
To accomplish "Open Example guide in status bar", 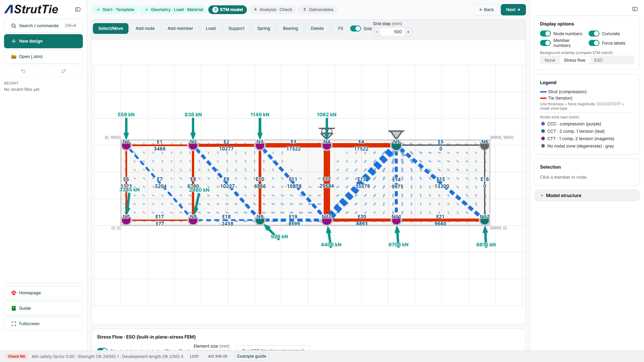I will coord(252,356).
